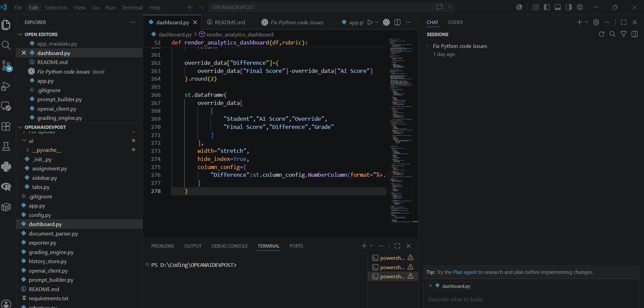This screenshot has height=308, width=644.
Task: Switch to the DEBUG CONSOLE tab
Action: click(x=230, y=246)
